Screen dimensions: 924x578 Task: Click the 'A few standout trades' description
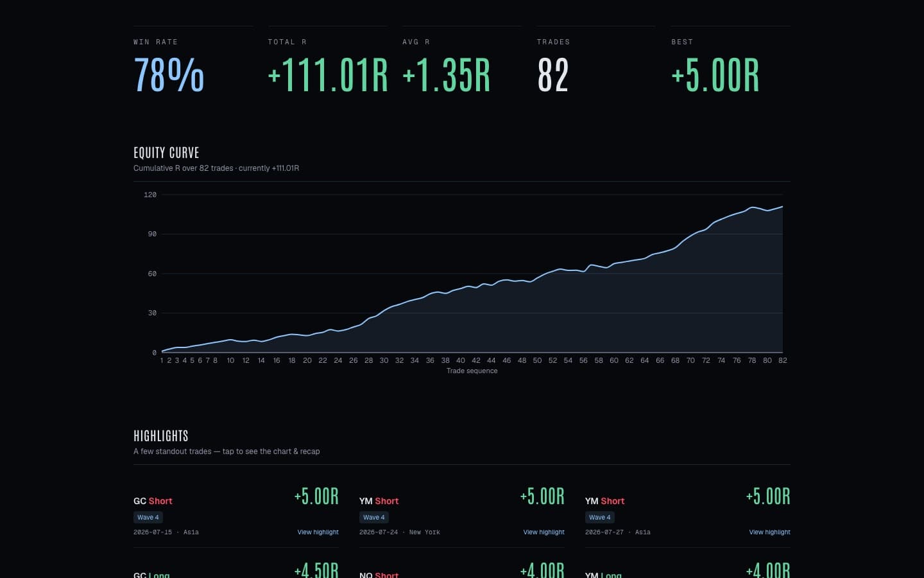click(227, 451)
